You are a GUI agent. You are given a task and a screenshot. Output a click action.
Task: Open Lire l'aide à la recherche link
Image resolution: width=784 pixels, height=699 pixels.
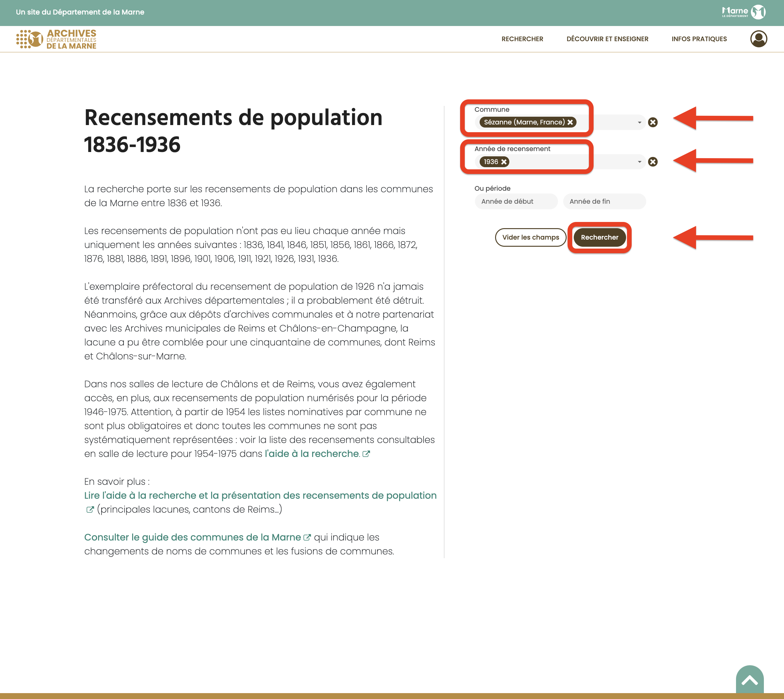(260, 495)
